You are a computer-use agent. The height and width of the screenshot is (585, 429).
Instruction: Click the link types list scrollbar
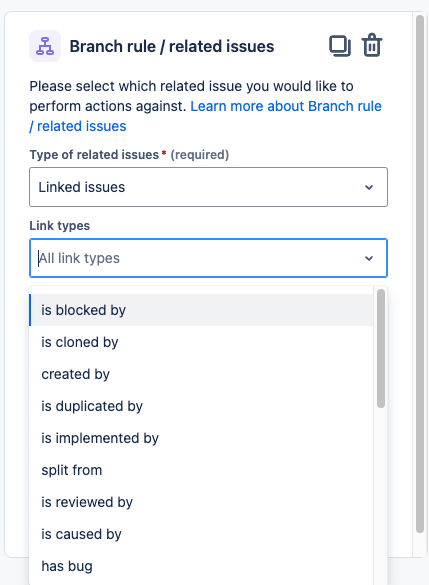pyautogui.click(x=381, y=348)
